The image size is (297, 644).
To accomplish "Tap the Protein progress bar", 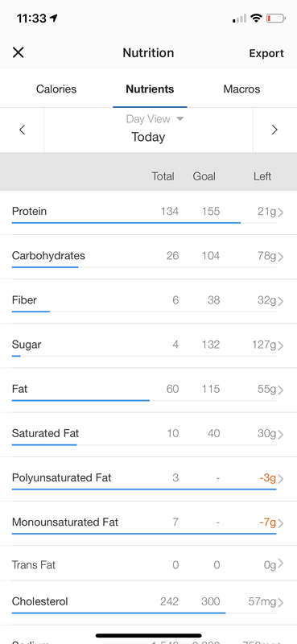I will click(144, 223).
